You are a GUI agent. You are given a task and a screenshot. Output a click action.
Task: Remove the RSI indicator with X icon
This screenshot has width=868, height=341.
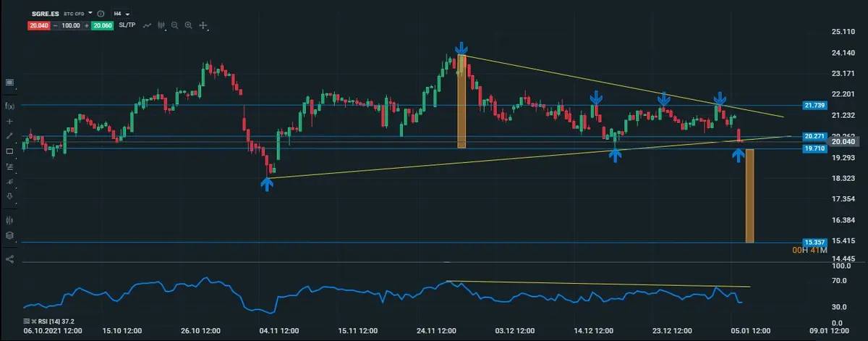click(x=34, y=321)
